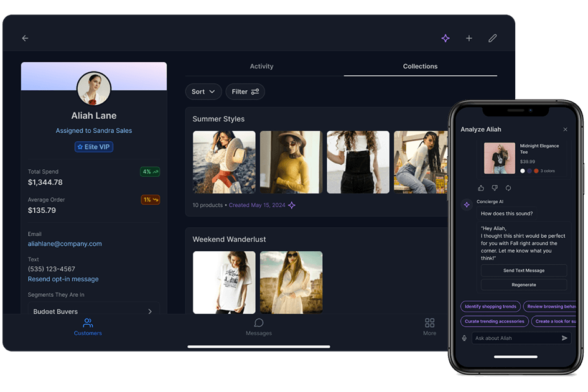Switch to the Activity tab
This screenshot has width=588, height=392.
tap(261, 67)
